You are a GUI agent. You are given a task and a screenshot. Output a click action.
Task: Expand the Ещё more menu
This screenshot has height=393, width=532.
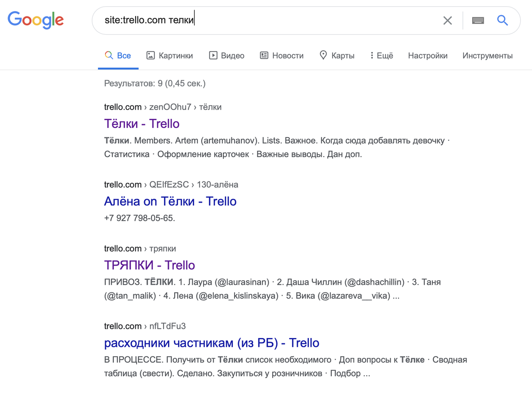(382, 55)
